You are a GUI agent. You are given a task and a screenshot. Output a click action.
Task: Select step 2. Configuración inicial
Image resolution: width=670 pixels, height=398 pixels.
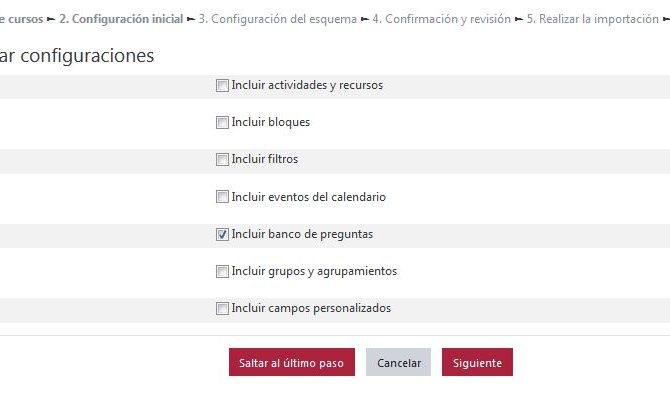pyautogui.click(x=121, y=19)
